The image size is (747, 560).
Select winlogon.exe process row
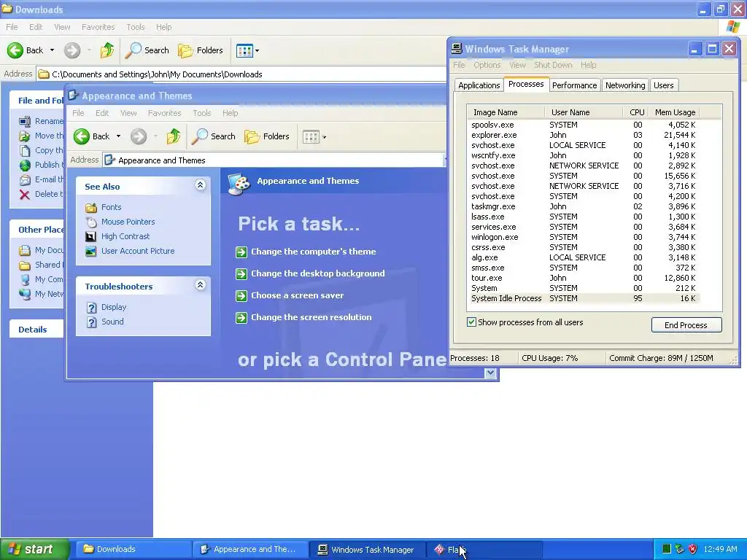584,237
